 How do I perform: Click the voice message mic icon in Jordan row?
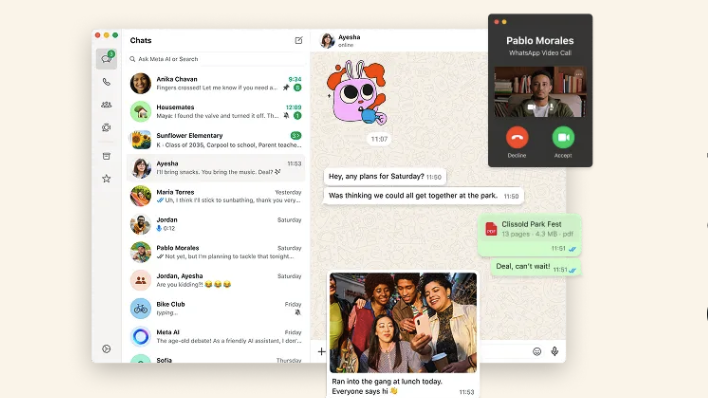[159, 229]
